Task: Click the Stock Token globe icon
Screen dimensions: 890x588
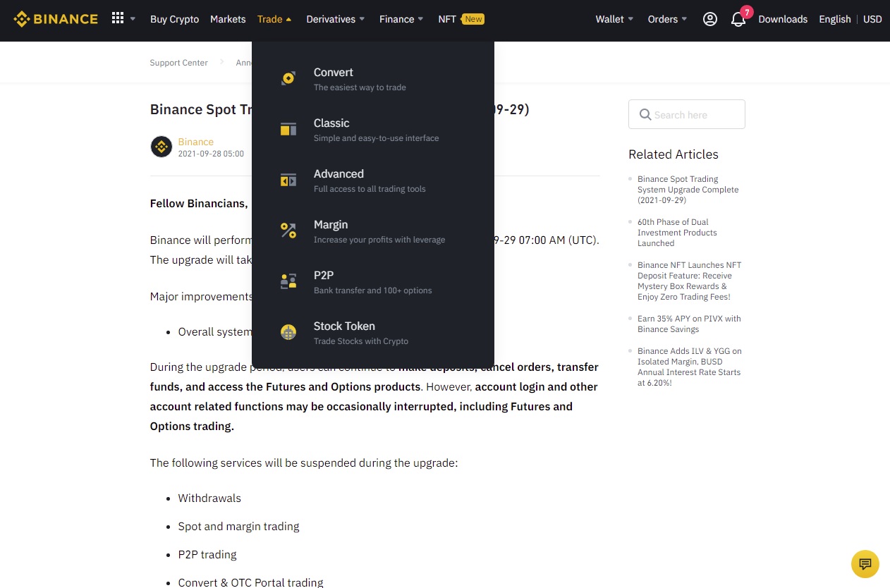Action: [288, 332]
